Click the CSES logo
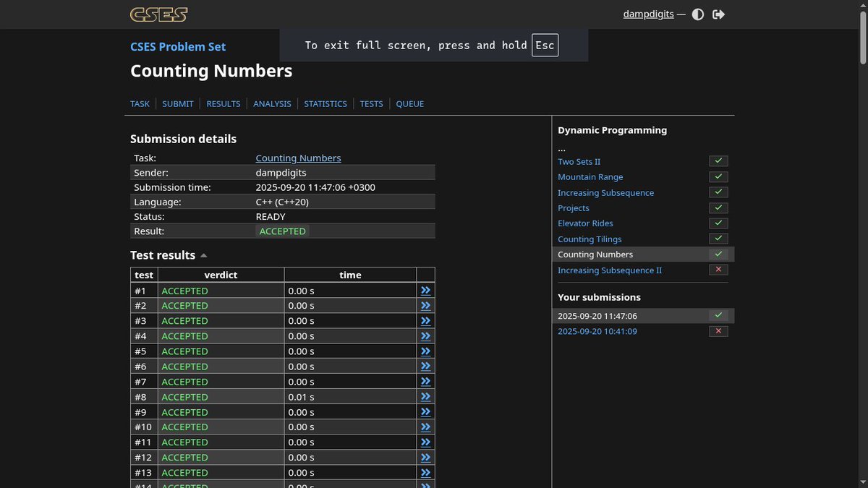The height and width of the screenshot is (488, 868). coord(159,14)
